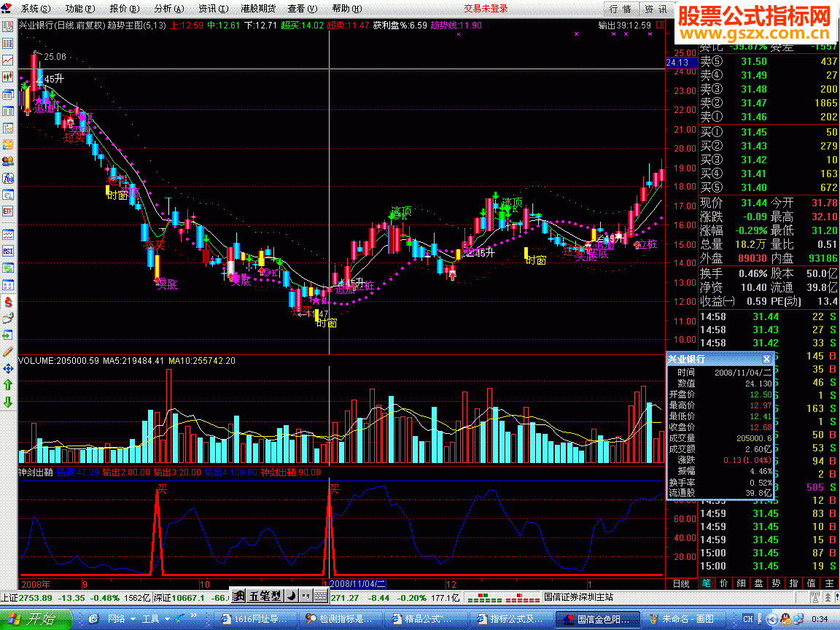Click the IME soft keyboard icon
Image resolution: width=840 pixels, height=630 pixels.
tap(320, 596)
